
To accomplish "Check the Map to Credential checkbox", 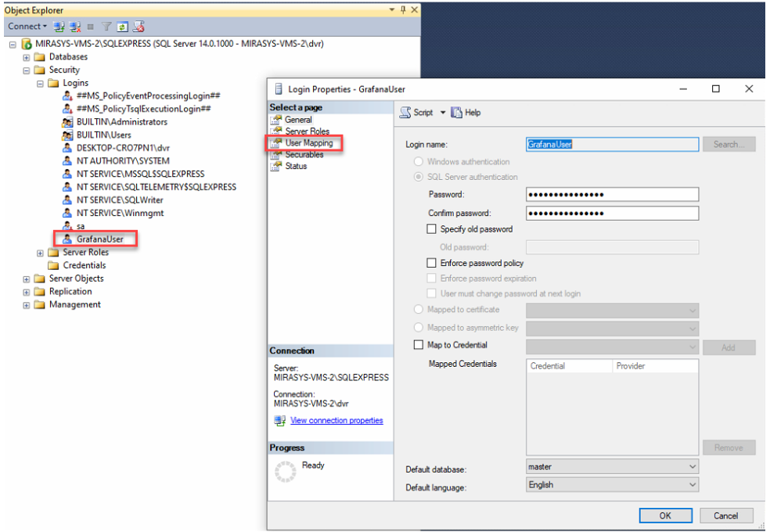I will pos(418,345).
